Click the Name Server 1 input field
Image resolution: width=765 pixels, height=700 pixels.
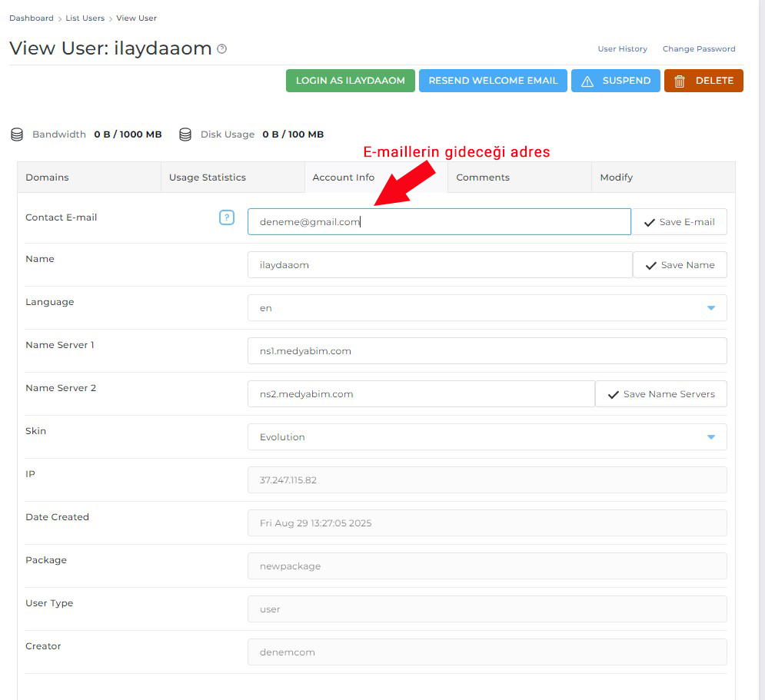(x=487, y=351)
